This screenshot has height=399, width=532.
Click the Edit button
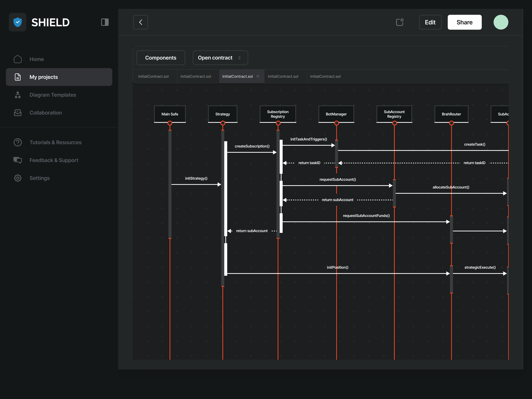pos(430,22)
